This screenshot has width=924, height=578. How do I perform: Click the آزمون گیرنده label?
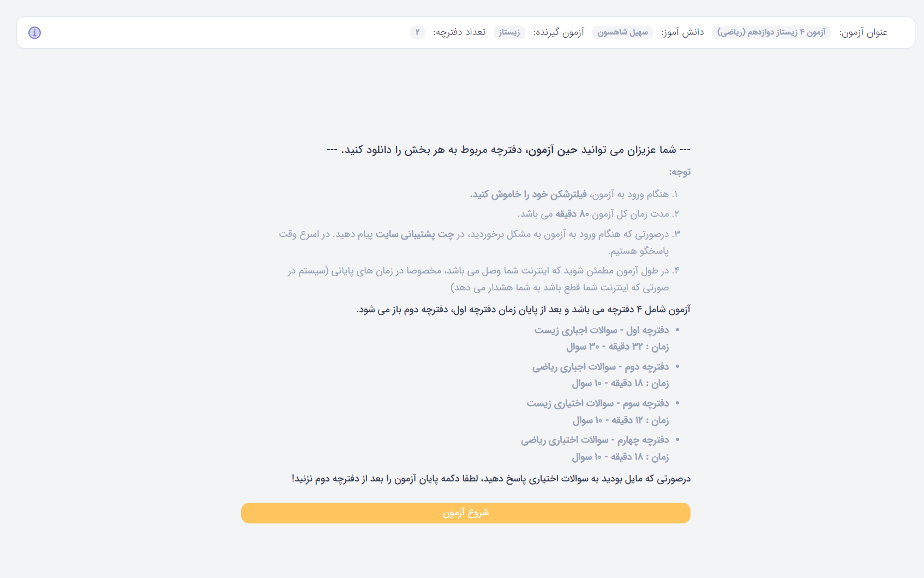click(x=559, y=33)
